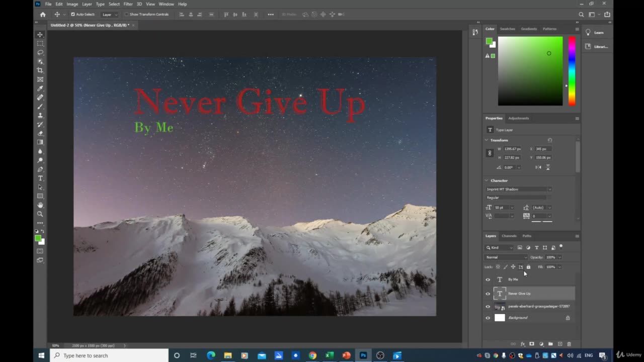Reset transform in Properties panel
644x362 pixels.
(x=549, y=140)
